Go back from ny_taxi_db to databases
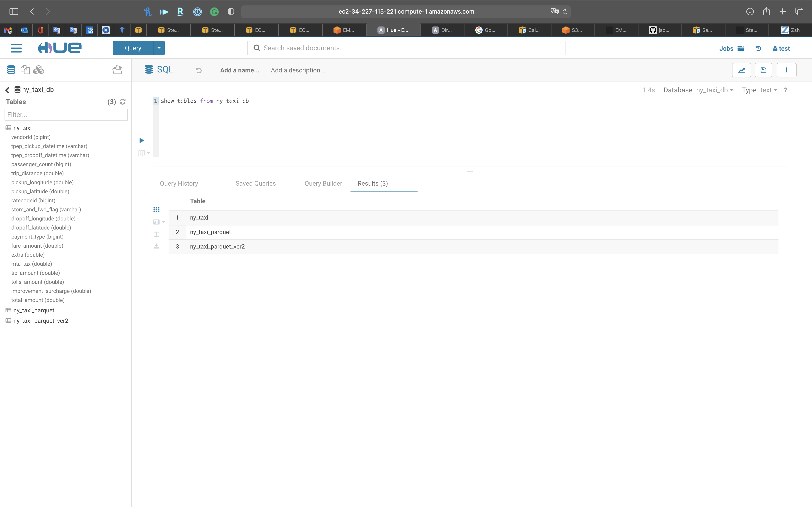 (x=7, y=90)
